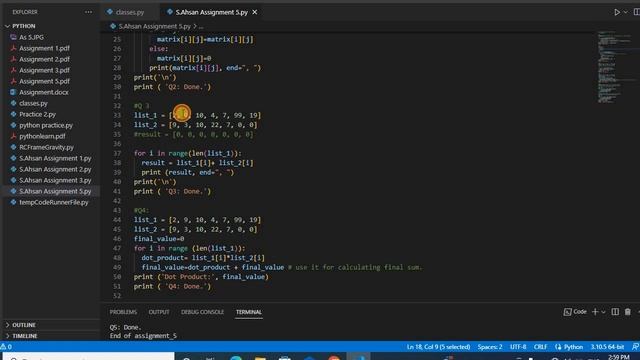This screenshot has height=360, width=640.
Task: Click 'End of assignment_5' terminal output
Action: click(143, 336)
